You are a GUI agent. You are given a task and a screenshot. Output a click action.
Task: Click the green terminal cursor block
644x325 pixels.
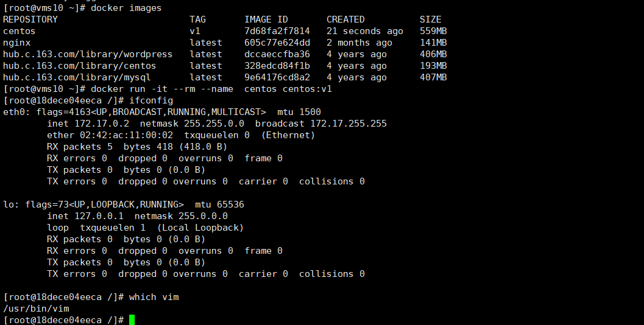pyautogui.click(x=132, y=320)
